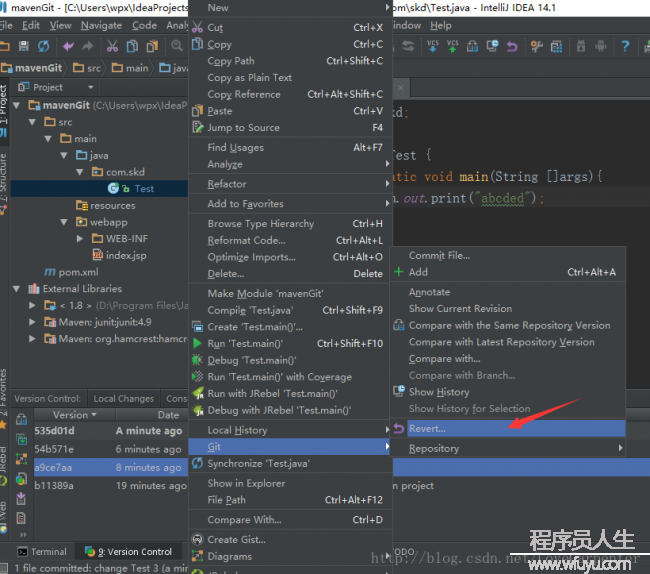Select the Test class in tree
650x574 pixels.
pos(144,189)
